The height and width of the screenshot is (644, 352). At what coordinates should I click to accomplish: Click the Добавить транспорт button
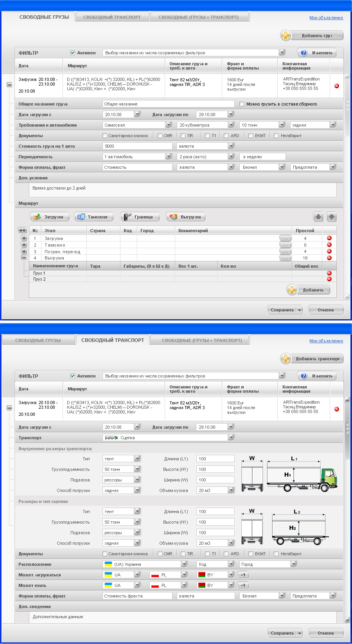coord(312,359)
